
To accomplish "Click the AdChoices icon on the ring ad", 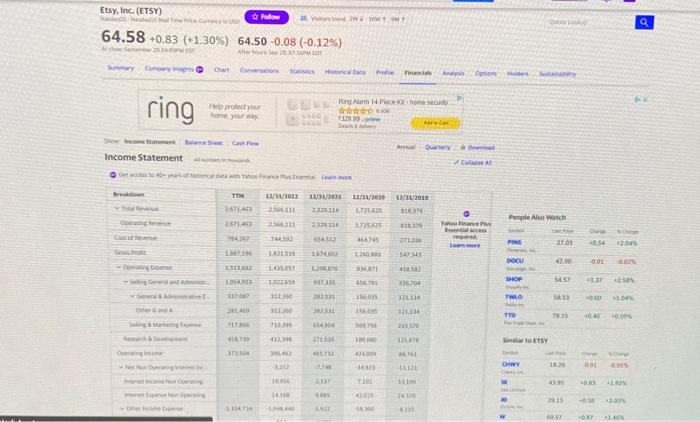I will click(x=459, y=97).
